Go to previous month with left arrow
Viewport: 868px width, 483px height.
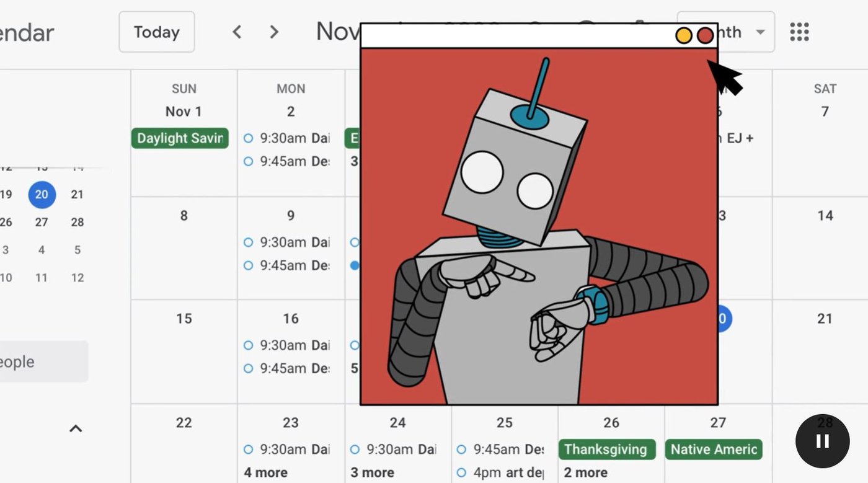237,32
